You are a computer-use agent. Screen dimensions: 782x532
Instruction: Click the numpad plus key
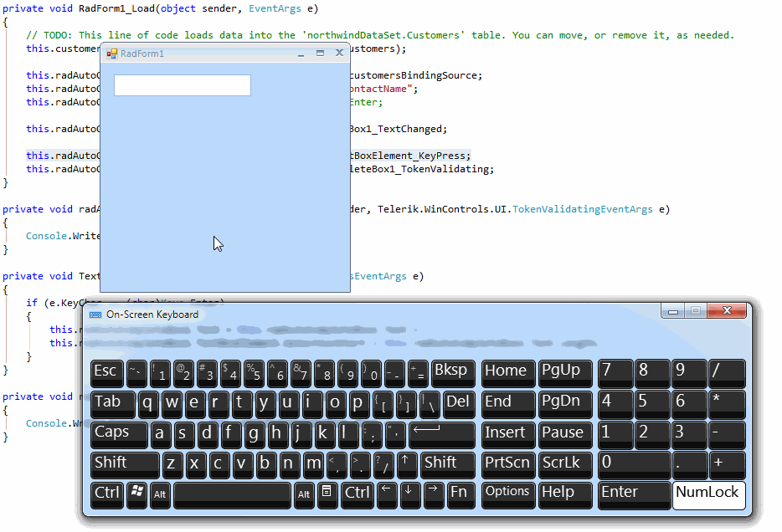[x=727, y=465]
